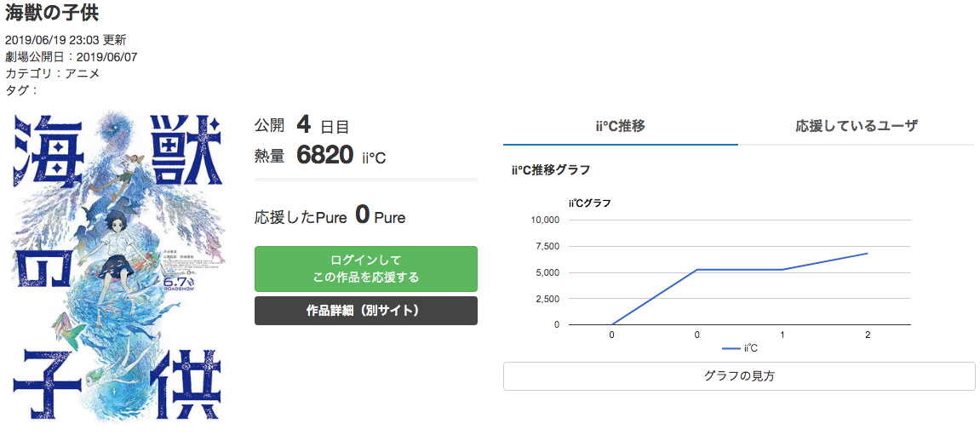Open the ii°C推移 tab
Screen dimensions: 980x435
coord(620,126)
